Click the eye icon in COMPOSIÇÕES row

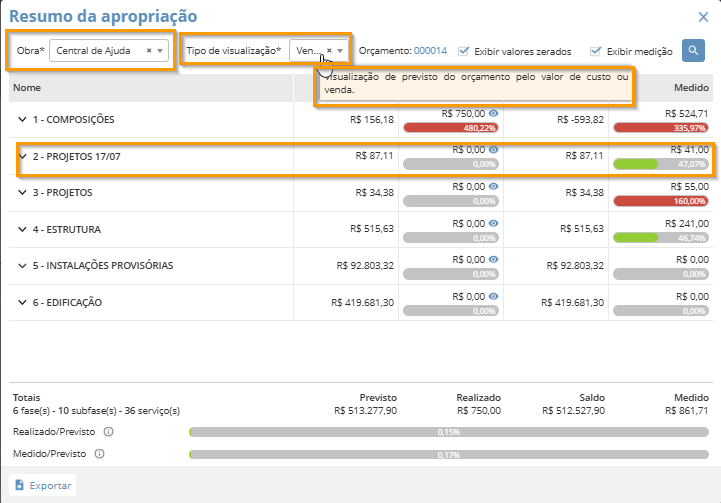click(x=493, y=114)
